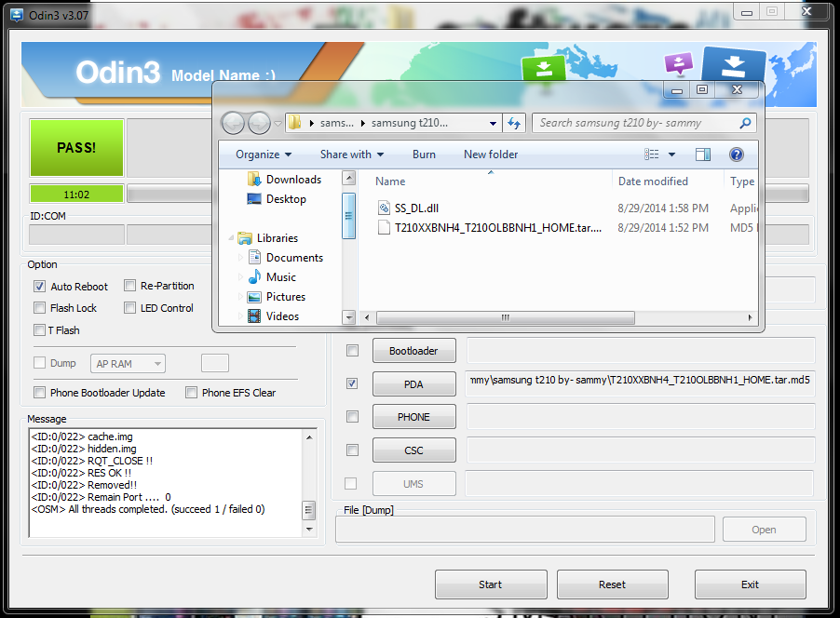
Task: Click the SS_DL.dll file icon
Action: (384, 208)
